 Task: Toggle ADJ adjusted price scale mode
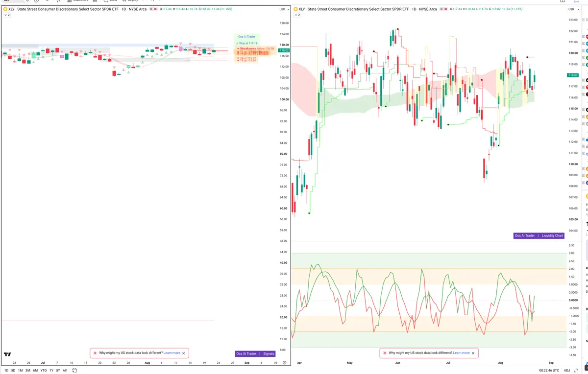coord(567,371)
